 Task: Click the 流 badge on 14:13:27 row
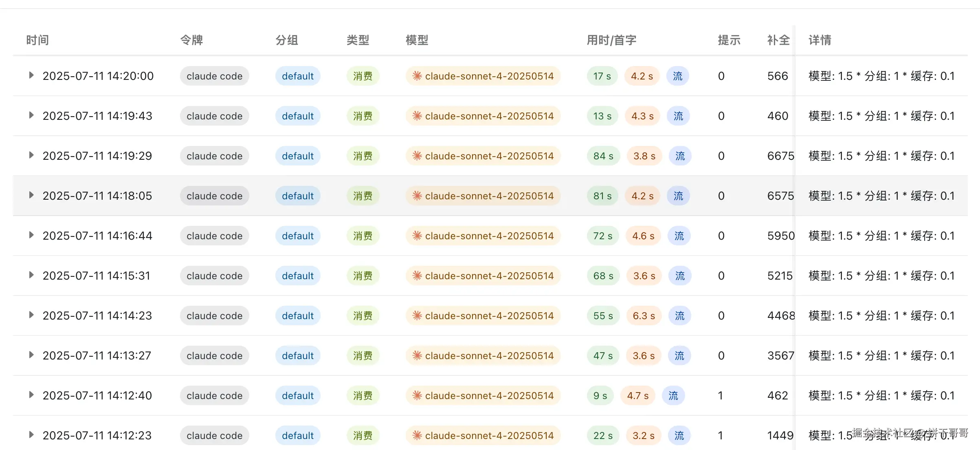[679, 356]
